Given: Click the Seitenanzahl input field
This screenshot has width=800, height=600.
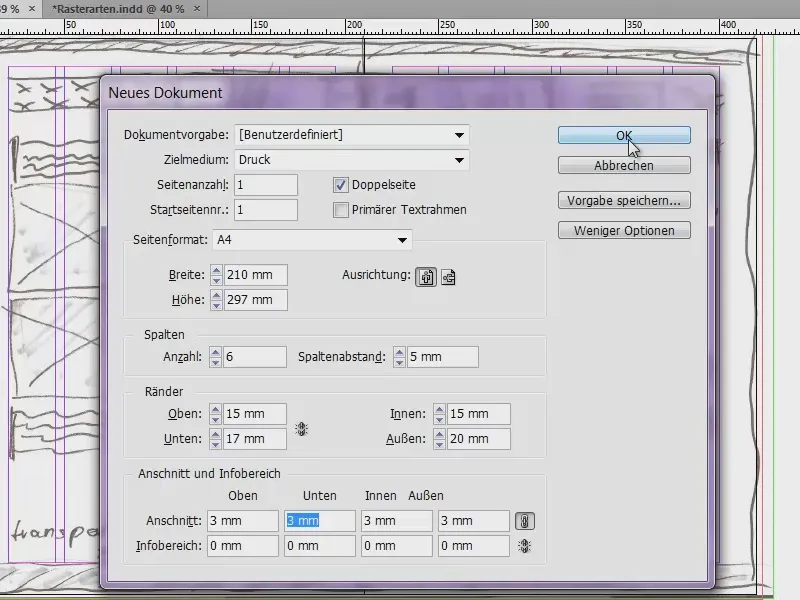Looking at the screenshot, I should pyautogui.click(x=266, y=185).
